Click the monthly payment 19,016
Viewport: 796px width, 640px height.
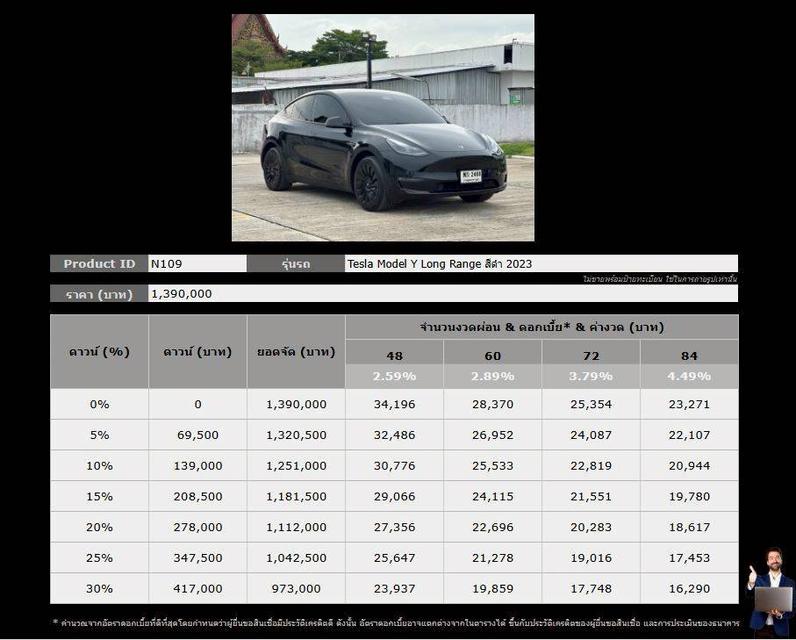point(591,558)
